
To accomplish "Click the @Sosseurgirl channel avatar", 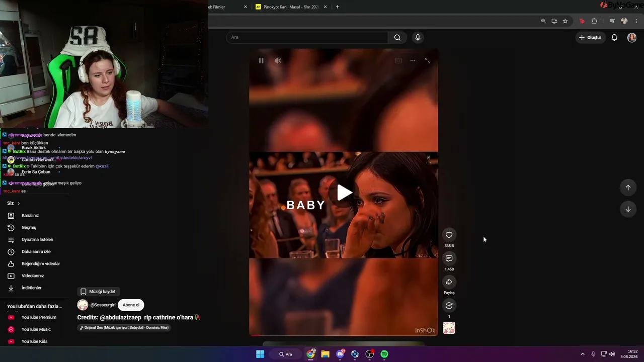I will point(83,305).
